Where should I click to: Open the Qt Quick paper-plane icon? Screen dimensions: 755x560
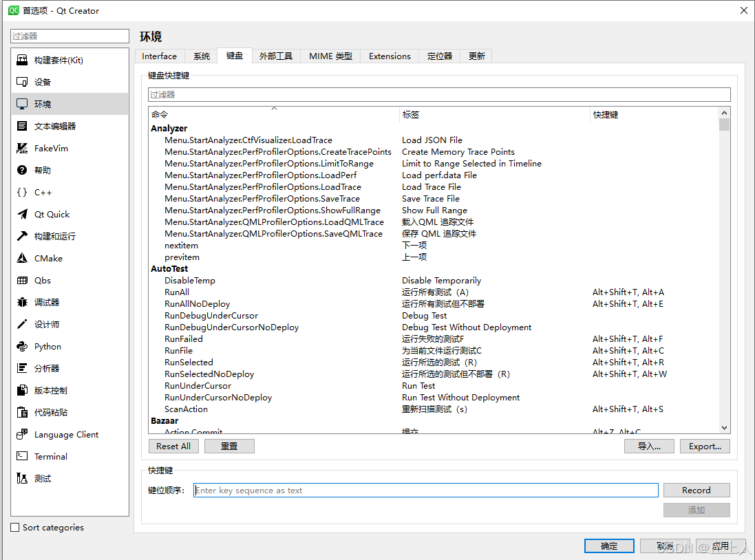[22, 214]
